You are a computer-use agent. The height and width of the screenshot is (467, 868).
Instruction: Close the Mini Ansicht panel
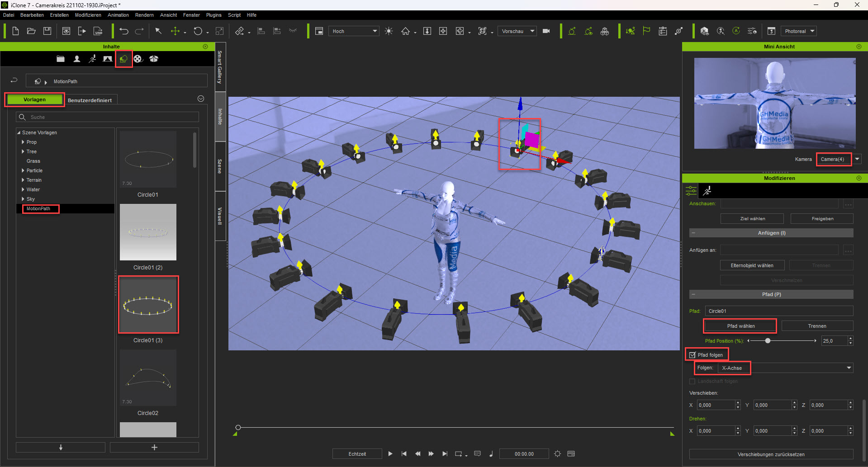click(x=859, y=47)
